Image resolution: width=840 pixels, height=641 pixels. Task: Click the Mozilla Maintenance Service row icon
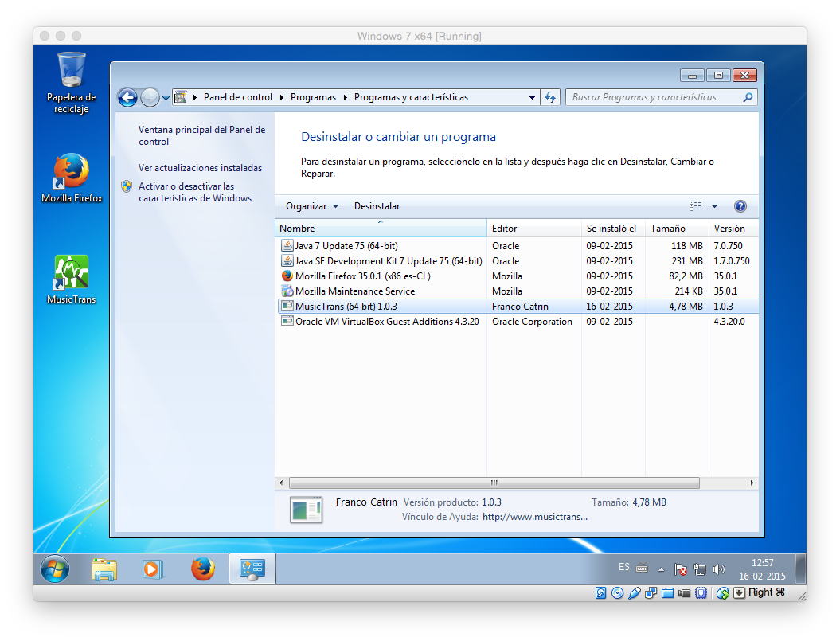coord(287,291)
